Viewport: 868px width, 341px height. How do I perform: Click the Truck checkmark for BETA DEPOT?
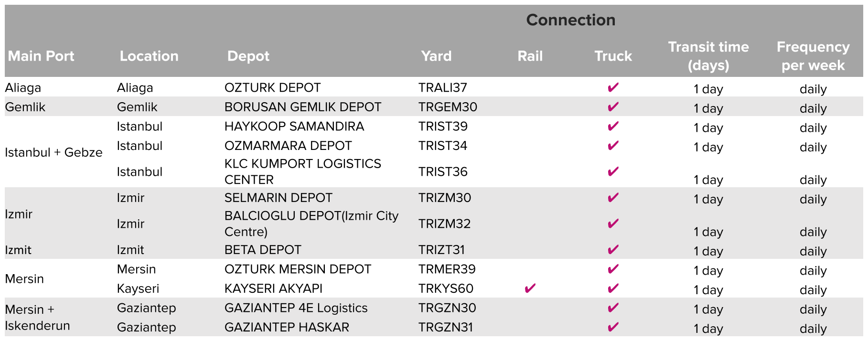(x=613, y=249)
